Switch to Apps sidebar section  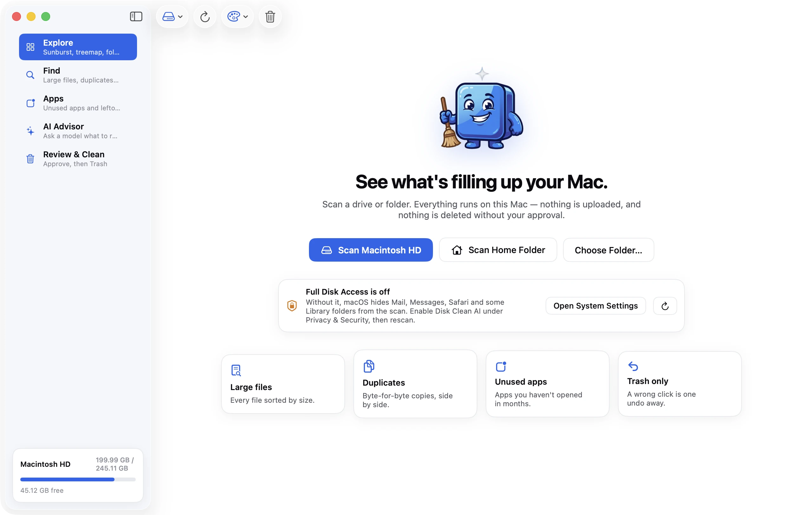[x=78, y=103]
